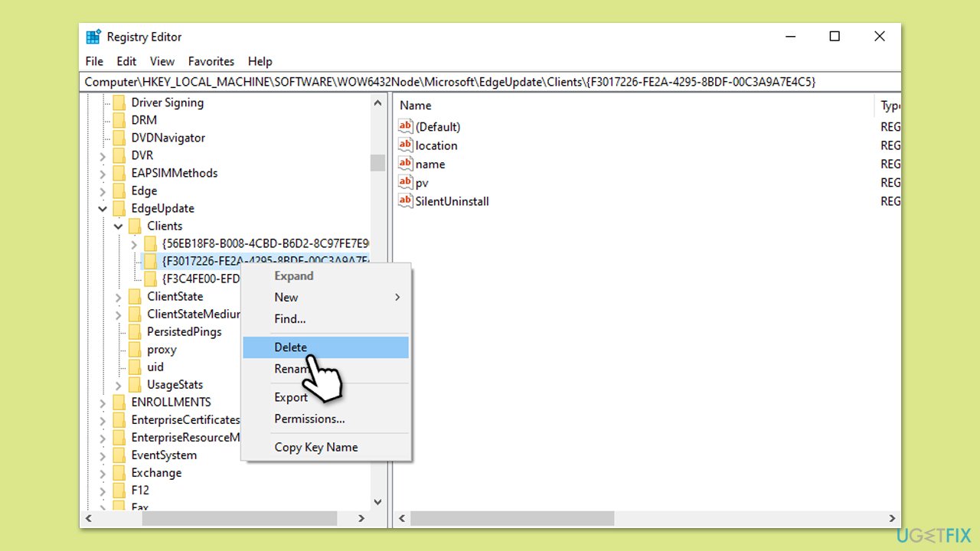Expand the ClientState tree node
980x551 pixels.
(x=118, y=296)
